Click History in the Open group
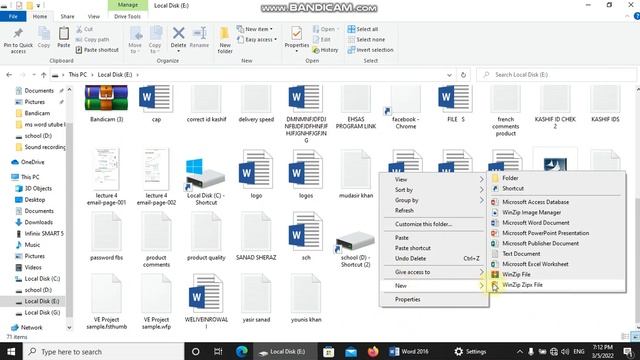 pos(325,50)
